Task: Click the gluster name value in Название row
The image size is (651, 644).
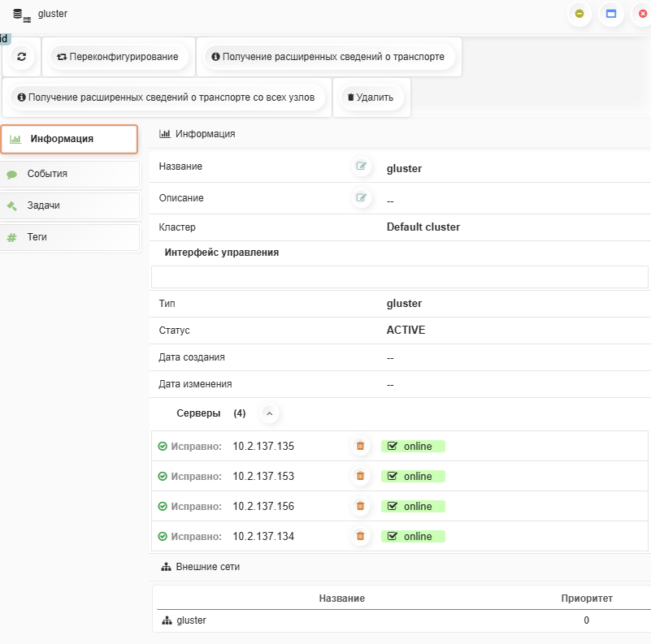Action: pyautogui.click(x=404, y=168)
